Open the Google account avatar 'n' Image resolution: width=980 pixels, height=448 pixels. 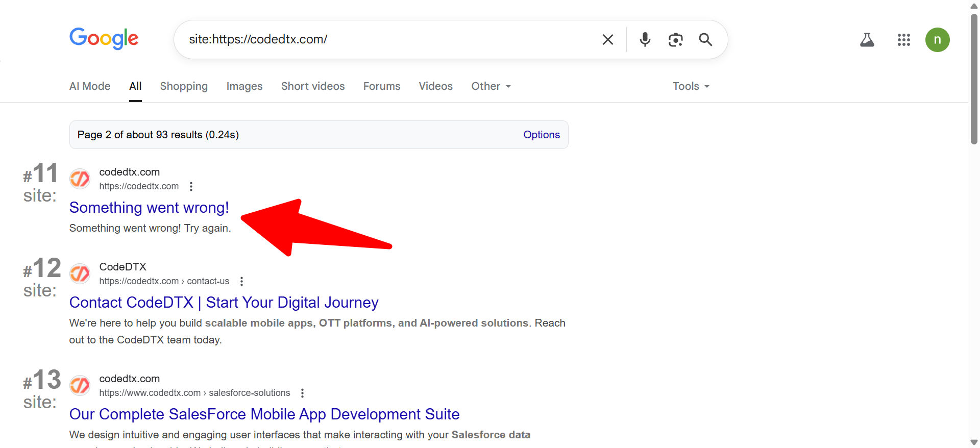coord(938,40)
